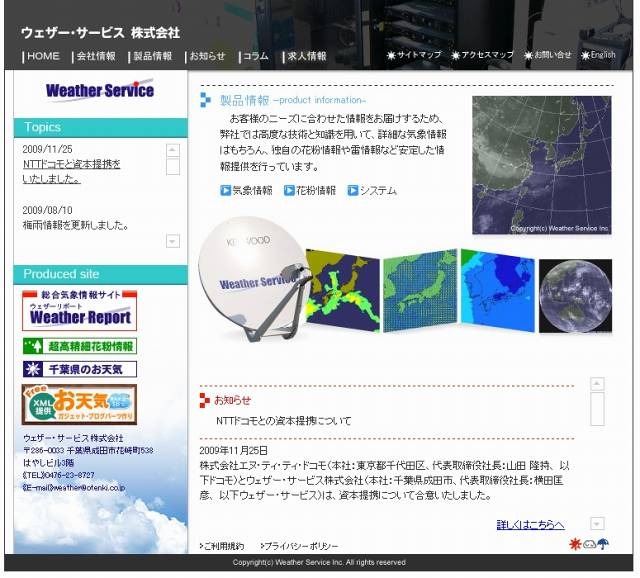Click the blue 製品情報 heading icon
Screen dimensions: 640x578
point(205,100)
